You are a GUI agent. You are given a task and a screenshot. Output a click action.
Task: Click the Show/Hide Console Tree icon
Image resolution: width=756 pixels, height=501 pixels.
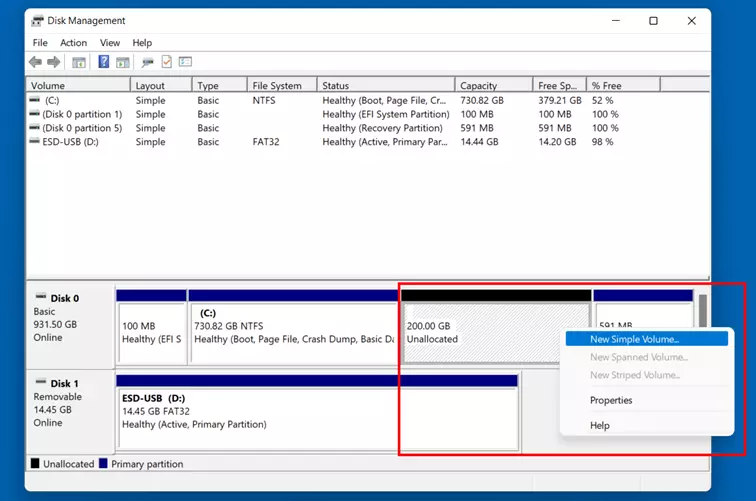(x=79, y=62)
